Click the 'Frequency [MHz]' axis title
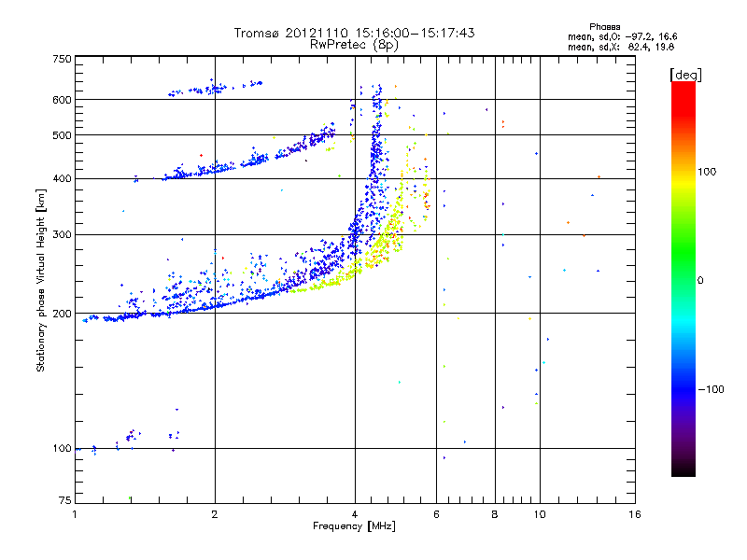Viewport: 747px width, 560px height. (354, 526)
